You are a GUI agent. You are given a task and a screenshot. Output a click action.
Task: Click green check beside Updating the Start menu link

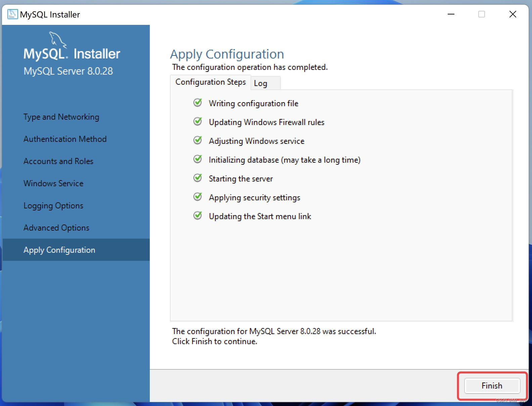click(198, 215)
